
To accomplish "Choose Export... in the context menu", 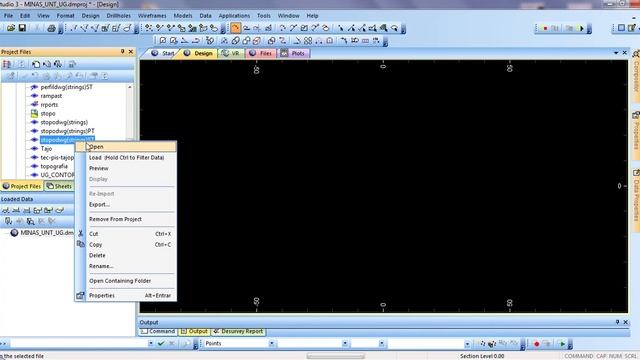I will tap(126, 204).
